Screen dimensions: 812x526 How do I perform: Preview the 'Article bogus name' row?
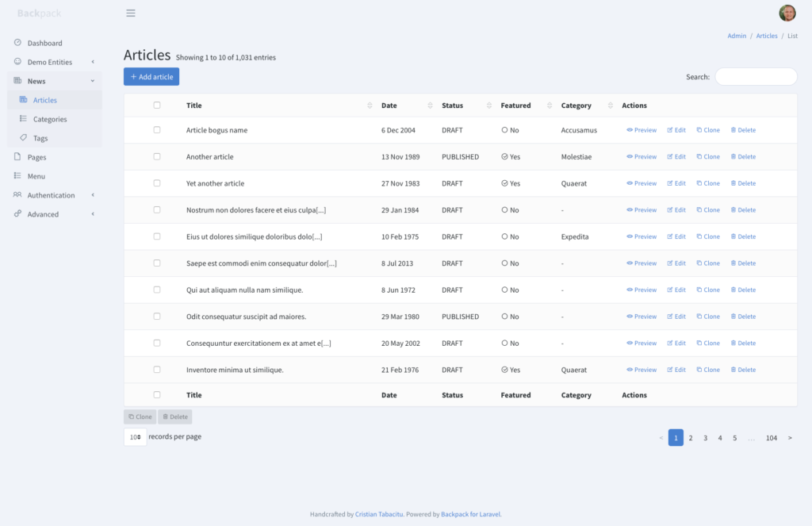click(642, 130)
